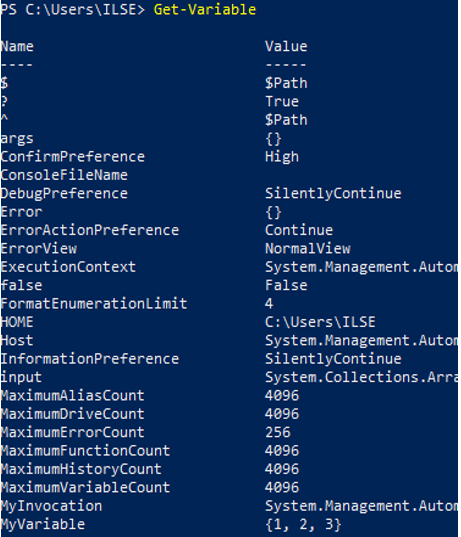Click the MaximumAliasCount variable name
This screenshot has height=537, width=461.
(x=73, y=396)
